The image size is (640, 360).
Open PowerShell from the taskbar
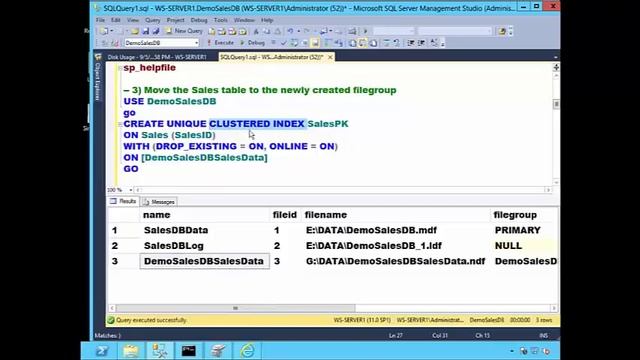(x=102, y=351)
